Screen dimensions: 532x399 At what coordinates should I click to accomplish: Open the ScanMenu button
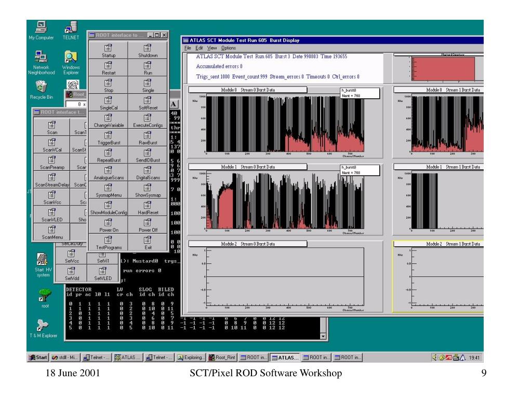tap(51, 232)
